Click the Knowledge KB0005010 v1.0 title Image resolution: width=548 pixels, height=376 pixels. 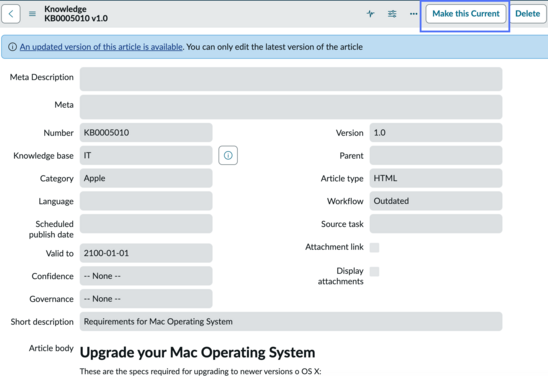[x=76, y=14]
